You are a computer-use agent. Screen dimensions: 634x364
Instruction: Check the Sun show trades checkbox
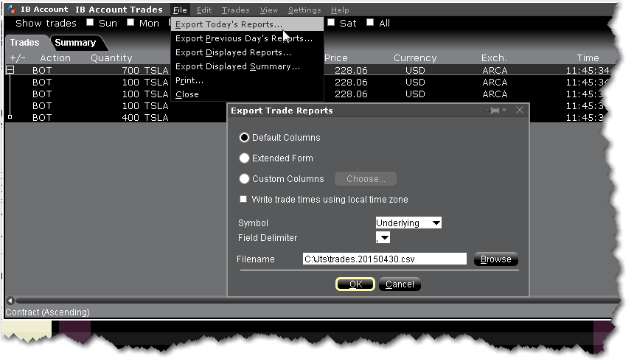pyautogui.click(x=90, y=23)
